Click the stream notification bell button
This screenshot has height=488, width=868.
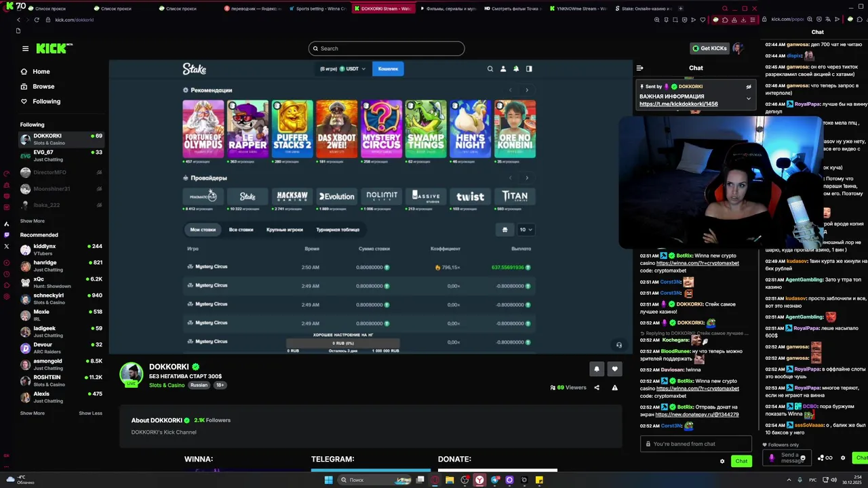point(597,369)
